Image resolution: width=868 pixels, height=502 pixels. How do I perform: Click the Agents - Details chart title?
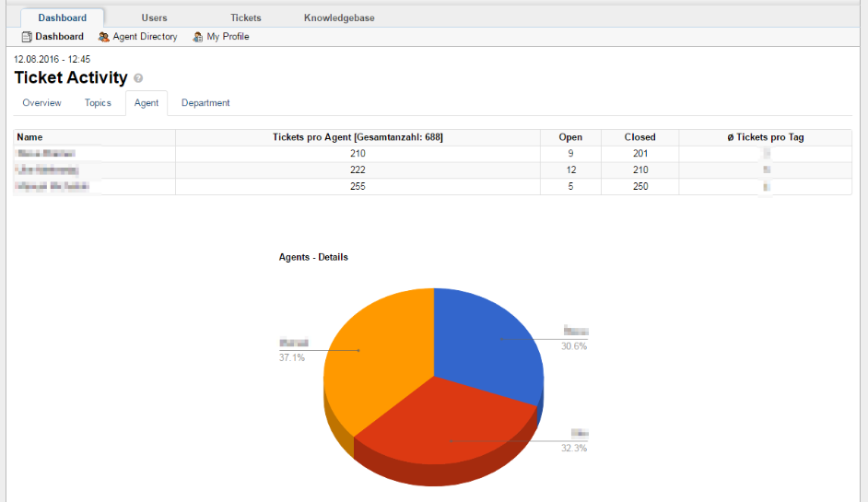click(313, 257)
